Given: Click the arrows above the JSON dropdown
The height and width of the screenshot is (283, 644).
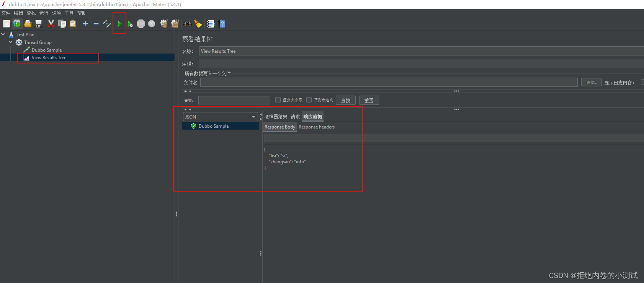Looking at the screenshot, I should coord(188,109).
